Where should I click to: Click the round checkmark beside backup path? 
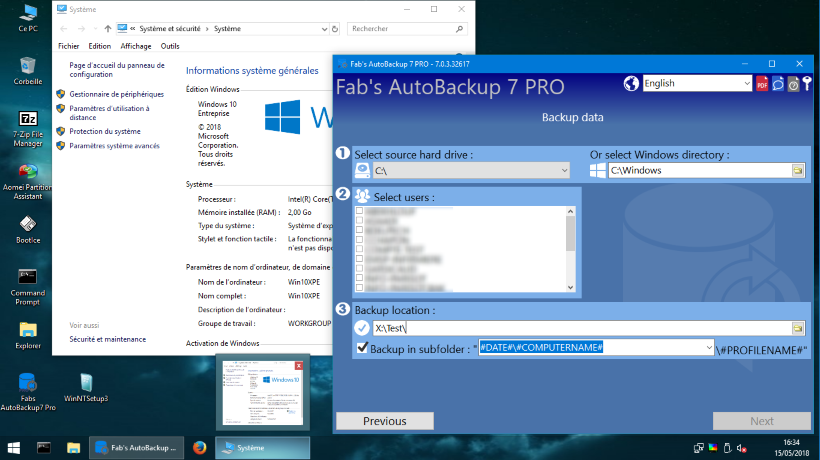[362, 328]
